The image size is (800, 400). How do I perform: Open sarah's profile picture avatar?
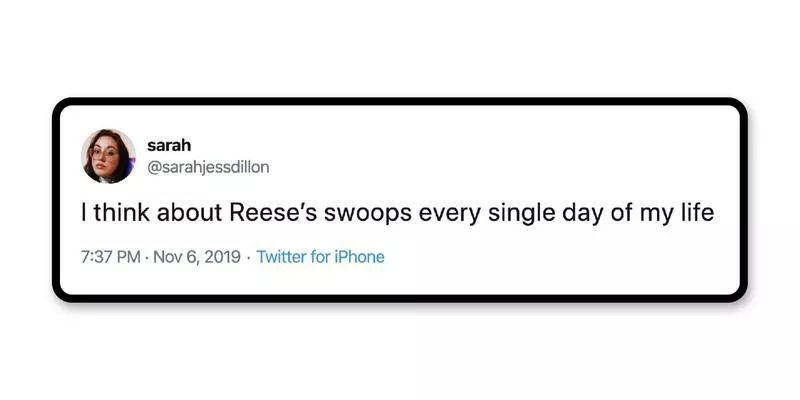click(108, 156)
